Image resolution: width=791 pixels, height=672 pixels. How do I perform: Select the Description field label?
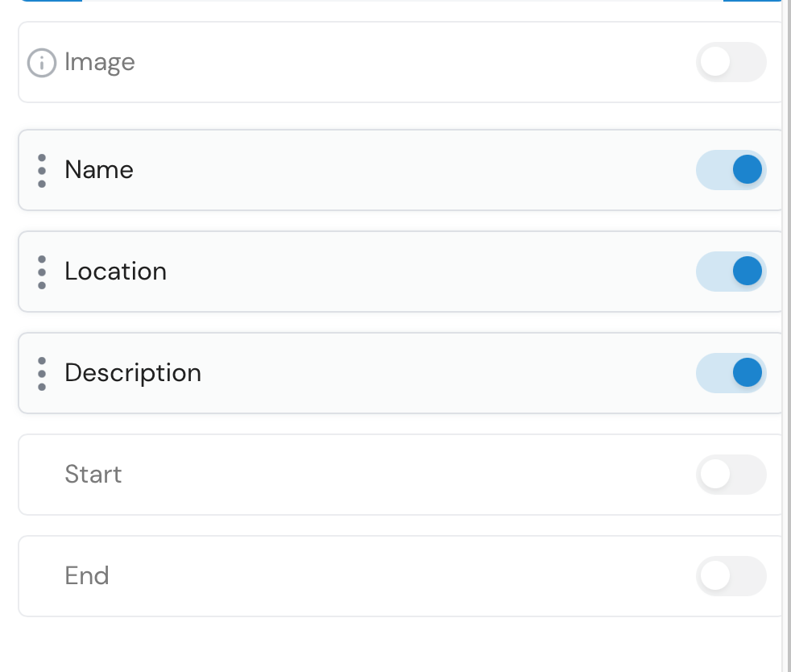click(133, 373)
